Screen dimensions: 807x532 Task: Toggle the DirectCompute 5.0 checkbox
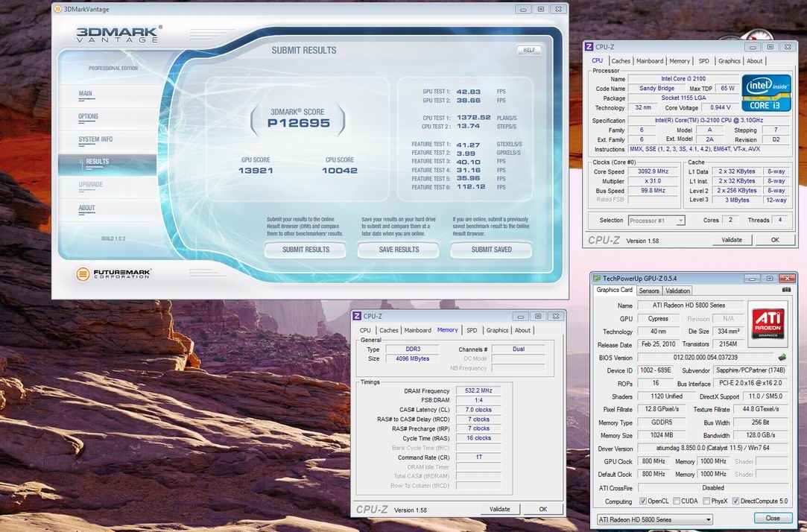(735, 501)
